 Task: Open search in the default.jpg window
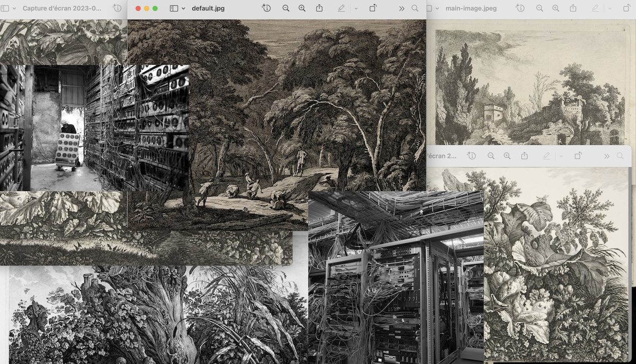[415, 8]
